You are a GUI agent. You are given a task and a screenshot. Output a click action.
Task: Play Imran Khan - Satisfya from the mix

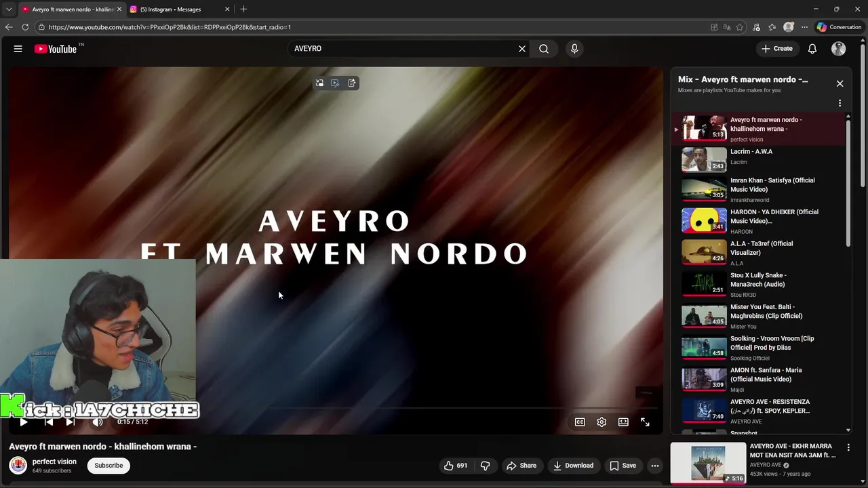(757, 190)
